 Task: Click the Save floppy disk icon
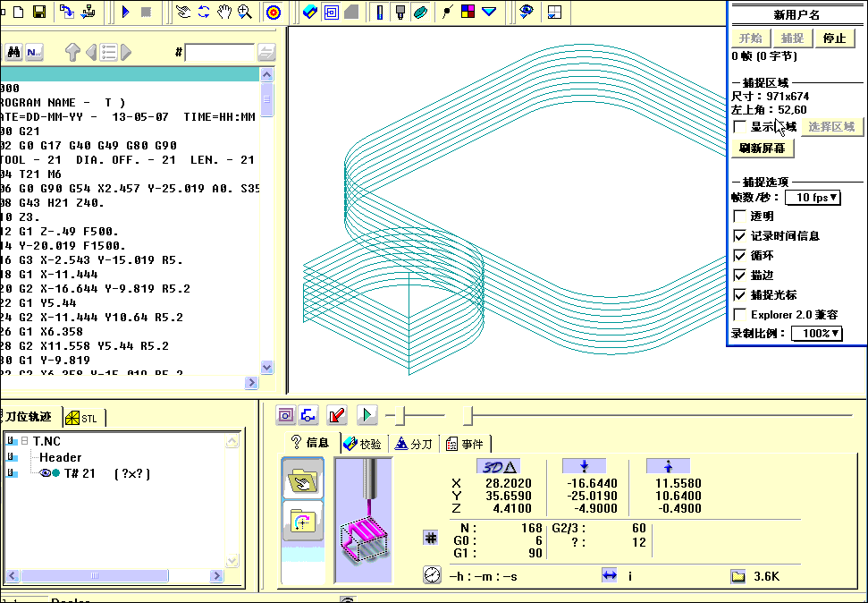point(39,12)
